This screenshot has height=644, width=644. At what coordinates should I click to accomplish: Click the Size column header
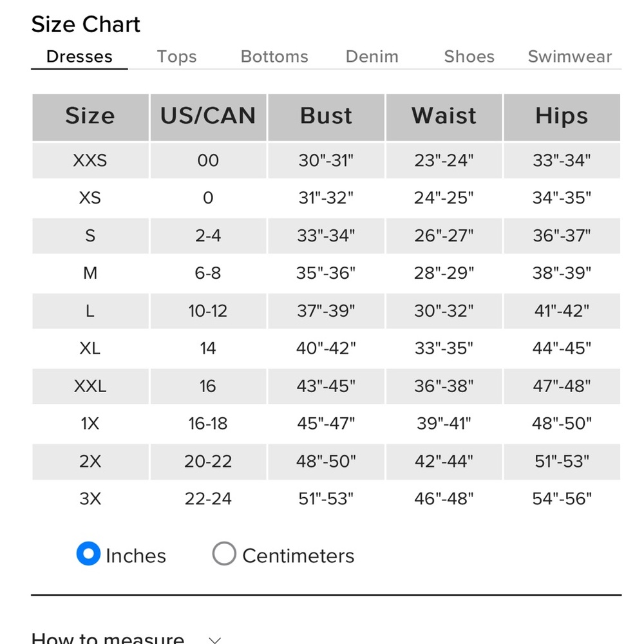click(90, 117)
